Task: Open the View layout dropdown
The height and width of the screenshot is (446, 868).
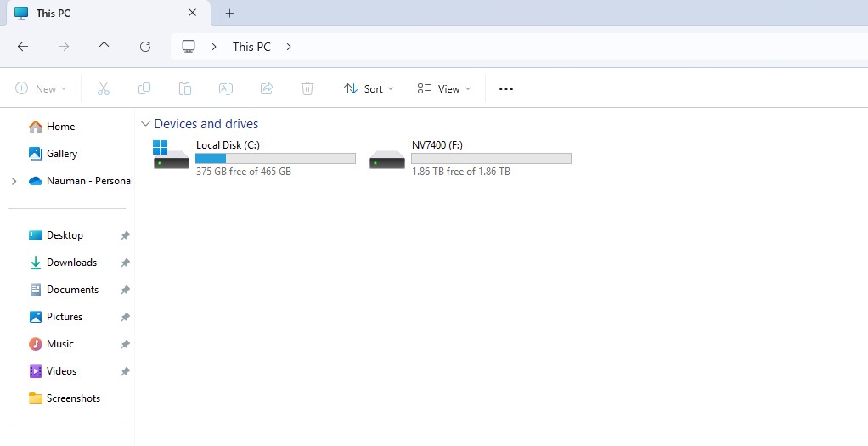Action: 444,88
